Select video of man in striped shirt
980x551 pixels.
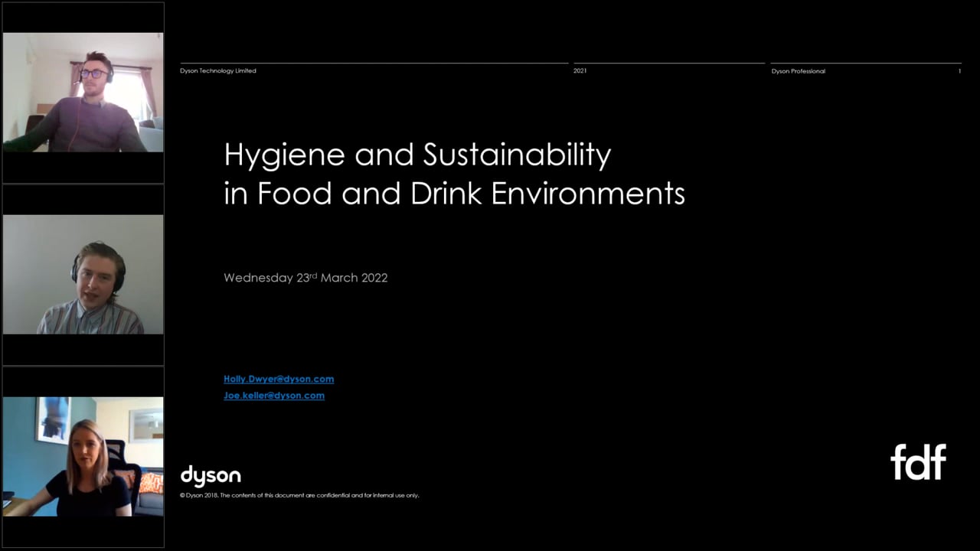pos(83,274)
